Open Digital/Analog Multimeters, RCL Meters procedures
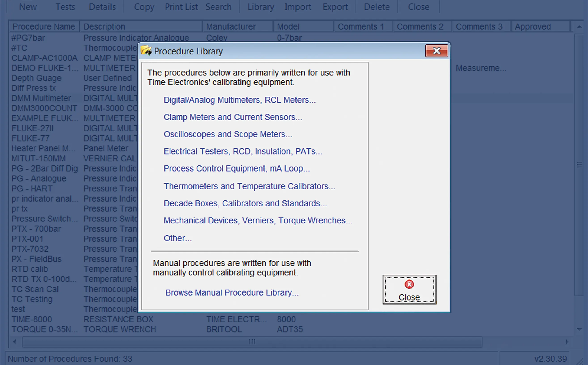The image size is (588, 365). [240, 100]
